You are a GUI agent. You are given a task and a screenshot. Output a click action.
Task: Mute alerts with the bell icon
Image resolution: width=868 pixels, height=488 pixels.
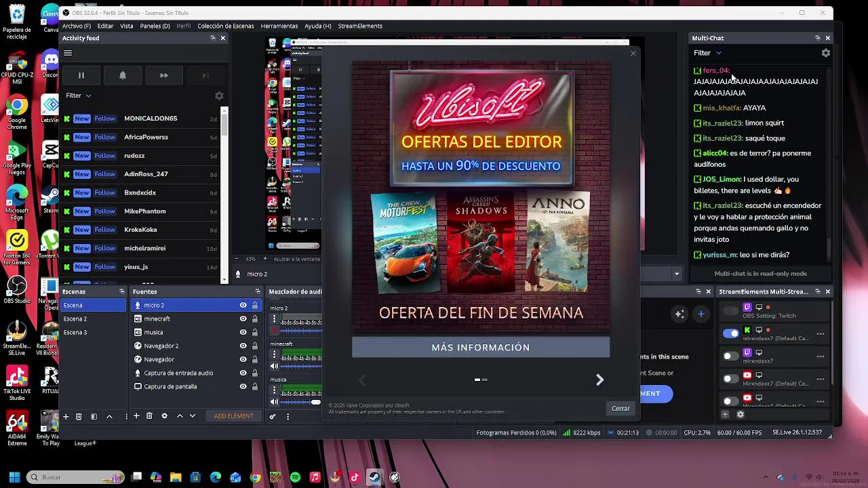(123, 75)
